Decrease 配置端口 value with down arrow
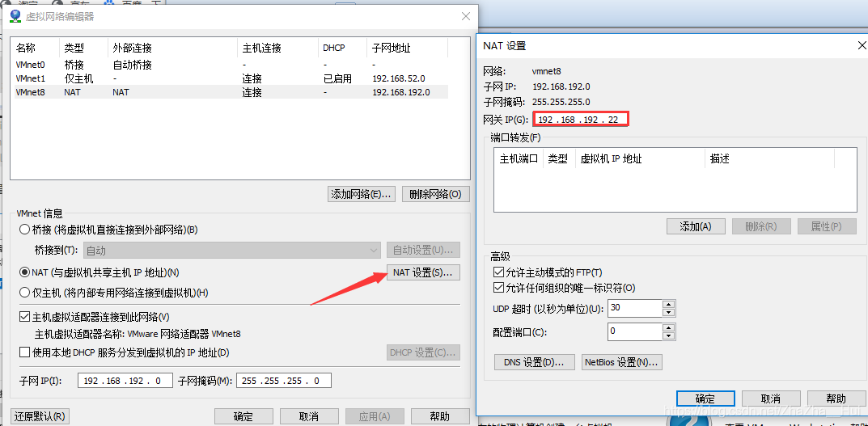 click(669, 335)
